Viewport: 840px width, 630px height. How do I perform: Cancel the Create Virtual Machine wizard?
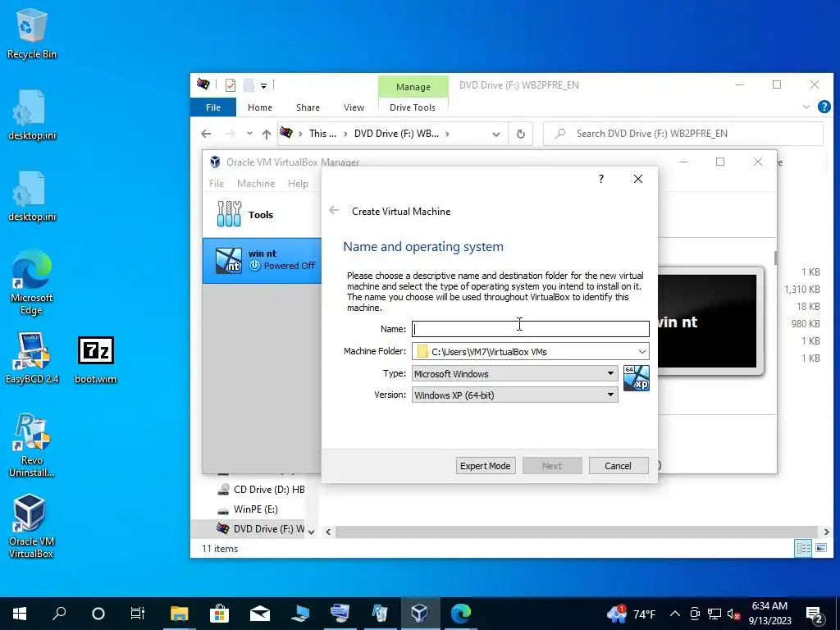tap(619, 466)
